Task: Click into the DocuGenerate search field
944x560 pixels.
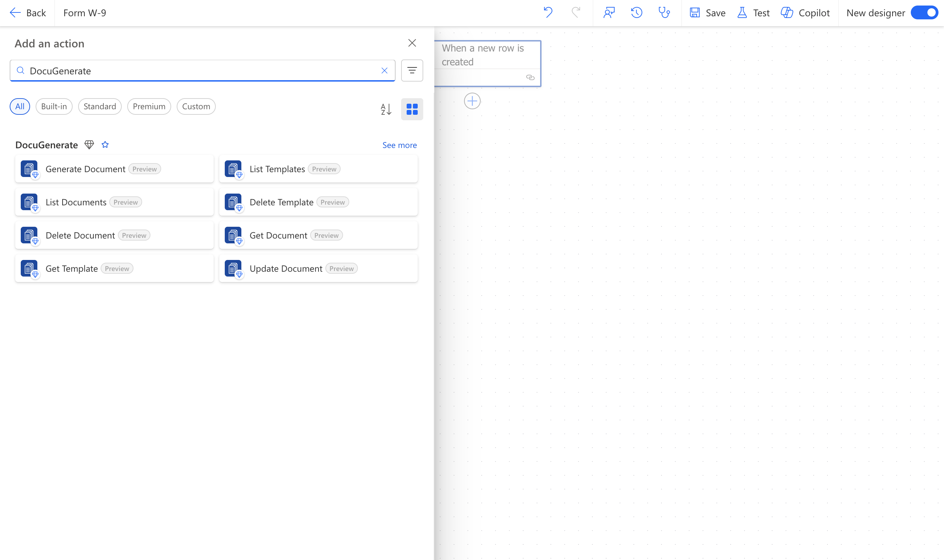Action: coord(202,71)
